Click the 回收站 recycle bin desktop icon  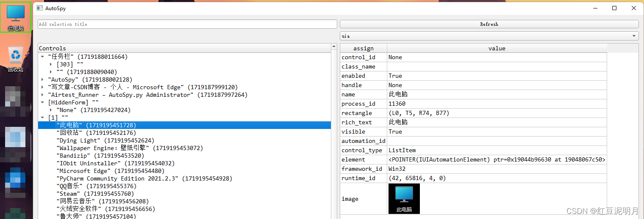point(16,59)
